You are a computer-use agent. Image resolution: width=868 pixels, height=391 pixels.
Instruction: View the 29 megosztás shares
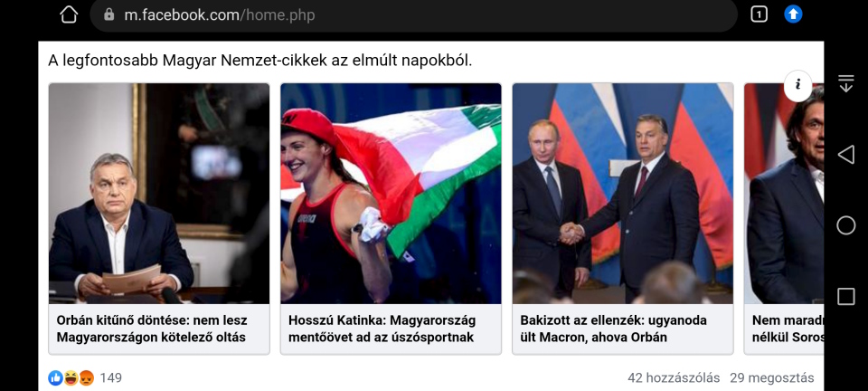pos(771,377)
